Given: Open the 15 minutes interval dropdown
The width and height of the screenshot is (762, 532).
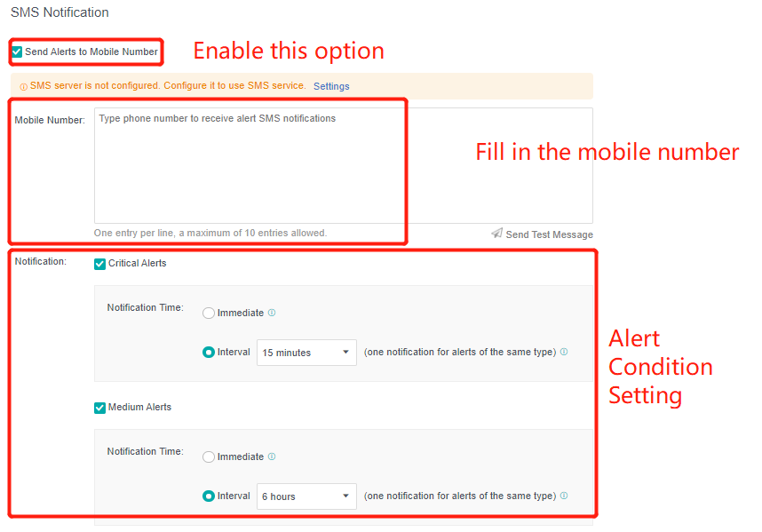Looking at the screenshot, I should click(306, 353).
